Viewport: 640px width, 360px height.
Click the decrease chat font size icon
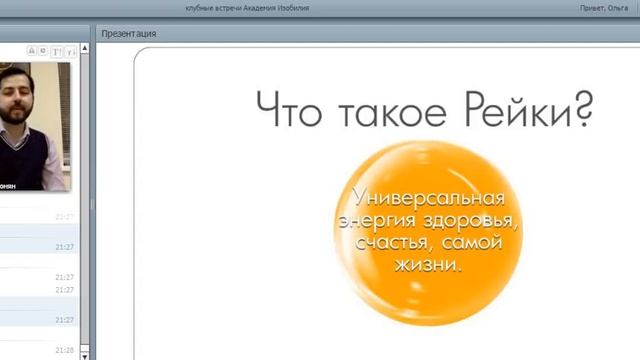71,52
